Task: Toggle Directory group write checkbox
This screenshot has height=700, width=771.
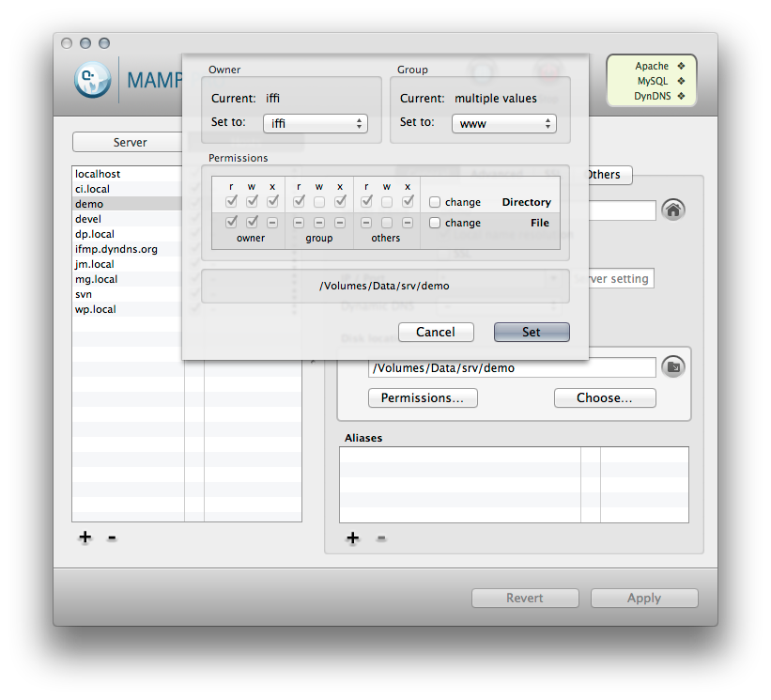Action: 319,202
